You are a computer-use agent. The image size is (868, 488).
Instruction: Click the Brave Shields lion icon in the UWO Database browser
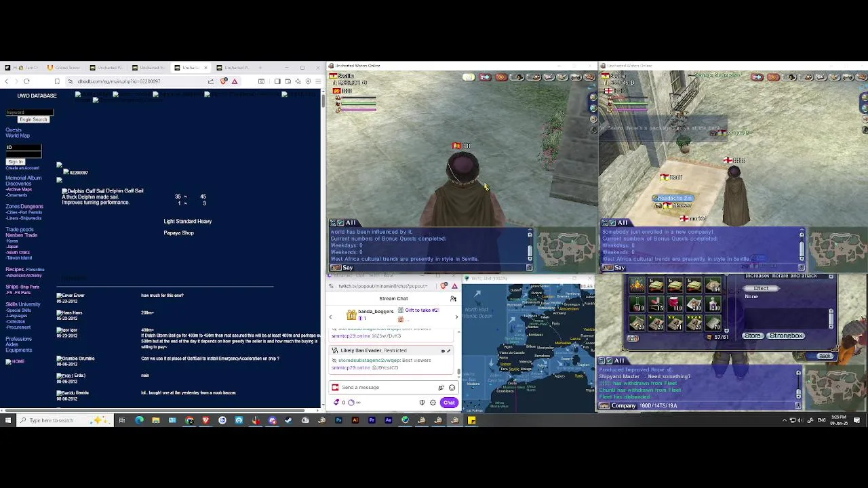click(224, 81)
